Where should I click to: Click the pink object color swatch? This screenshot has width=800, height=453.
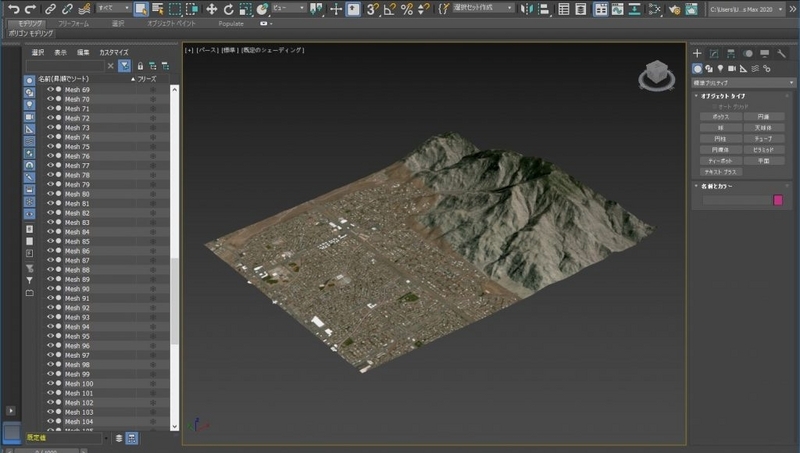(x=778, y=201)
